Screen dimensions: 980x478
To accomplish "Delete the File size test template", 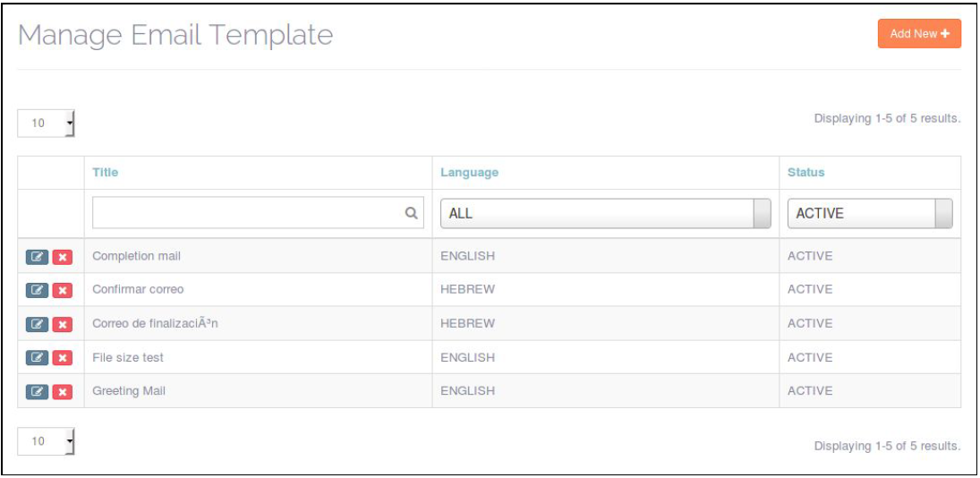I will tap(62, 358).
